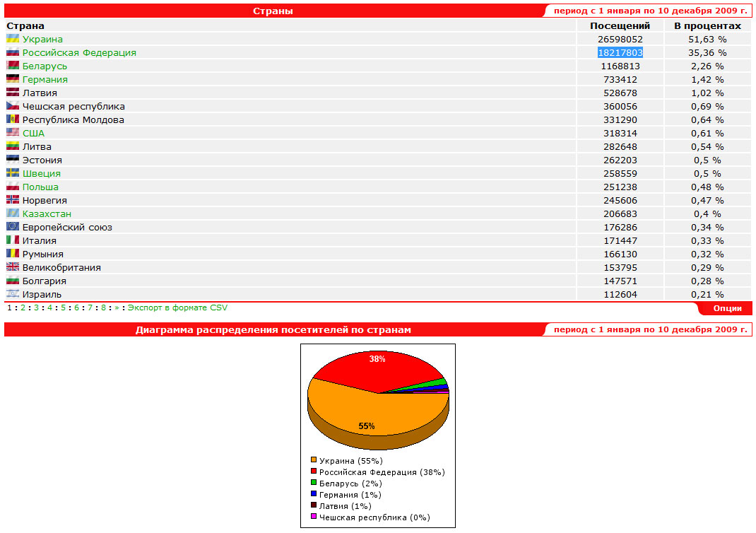
Task: Click Экспорт в формате CSV link
Action: 177,307
